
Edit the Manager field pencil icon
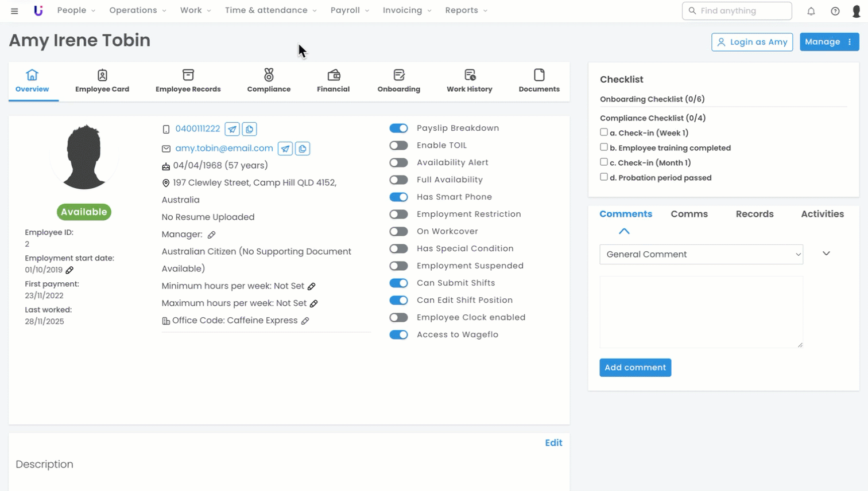211,235
